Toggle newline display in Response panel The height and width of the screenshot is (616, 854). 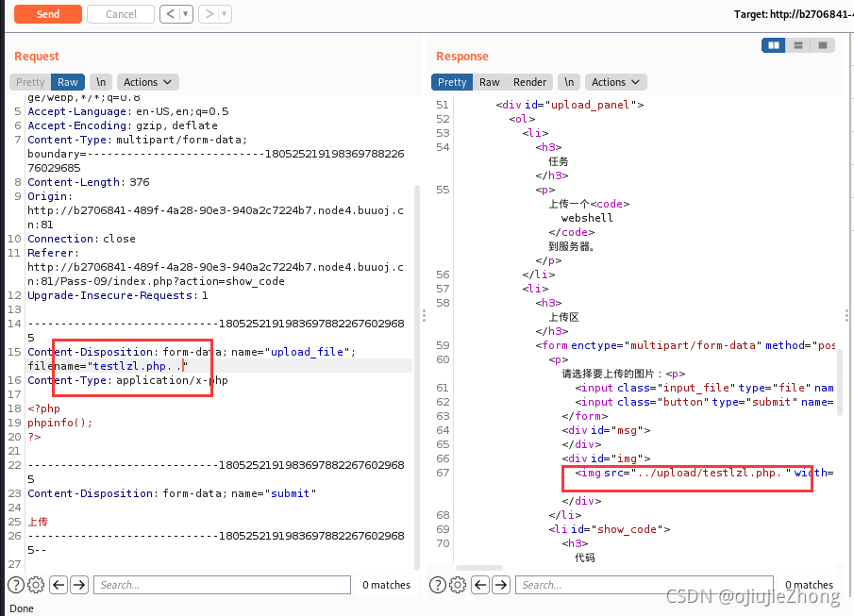click(569, 82)
